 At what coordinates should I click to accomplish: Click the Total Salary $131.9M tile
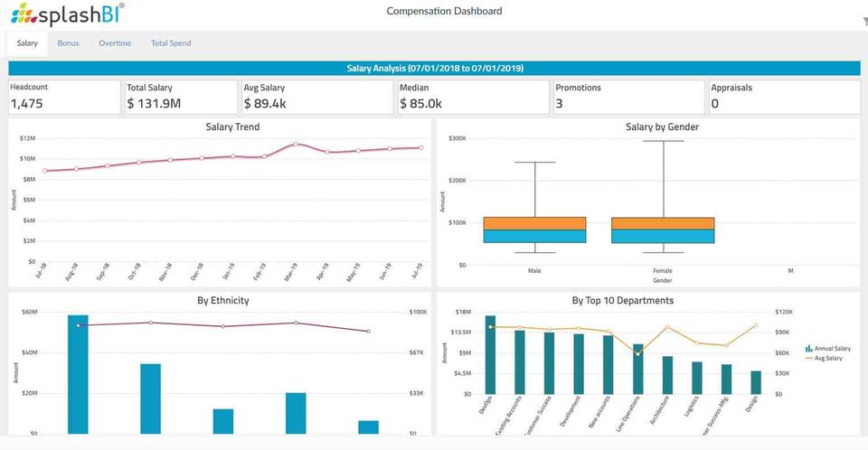[181, 97]
